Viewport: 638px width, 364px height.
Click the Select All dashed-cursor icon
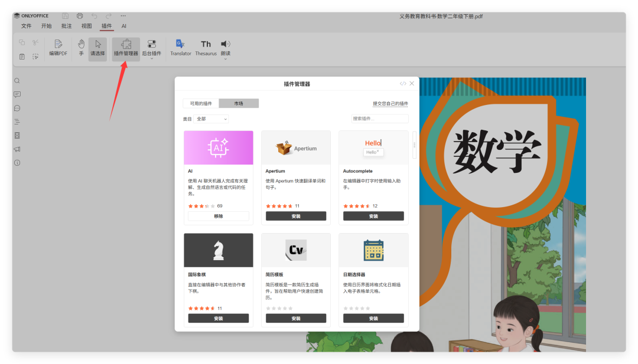point(35,57)
